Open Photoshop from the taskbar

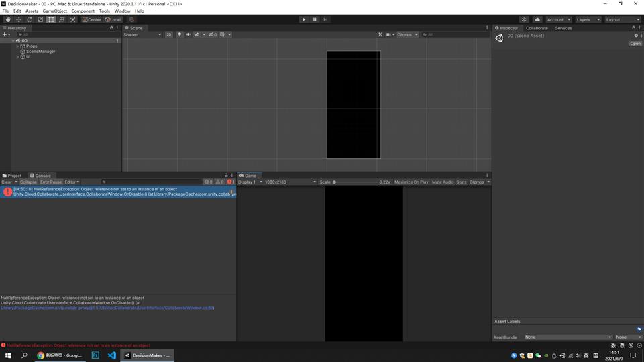click(95, 355)
